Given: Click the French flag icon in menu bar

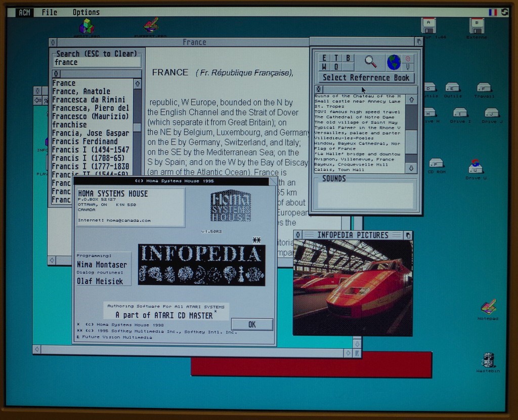Looking at the screenshot, I should [493, 12].
